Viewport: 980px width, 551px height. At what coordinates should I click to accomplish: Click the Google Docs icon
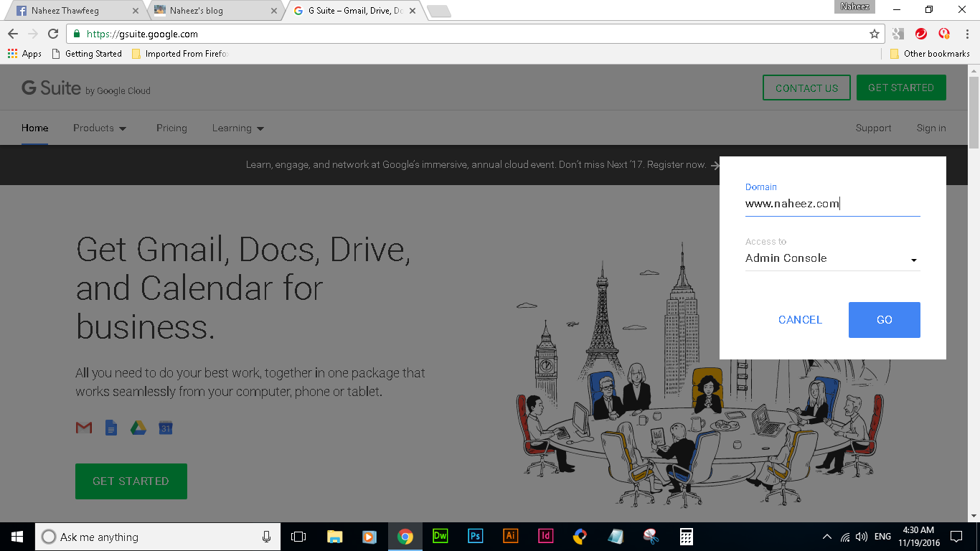click(111, 428)
